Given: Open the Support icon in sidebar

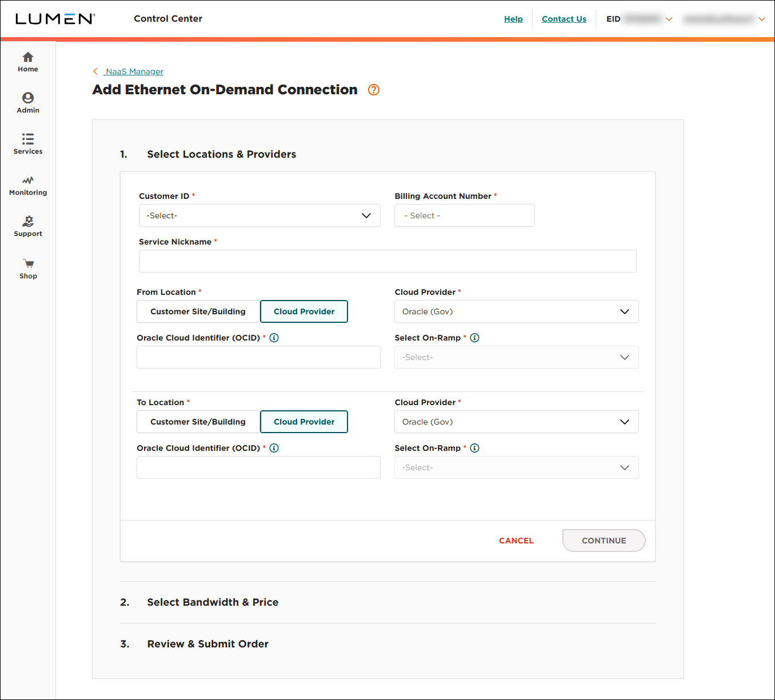Looking at the screenshot, I should (x=28, y=221).
